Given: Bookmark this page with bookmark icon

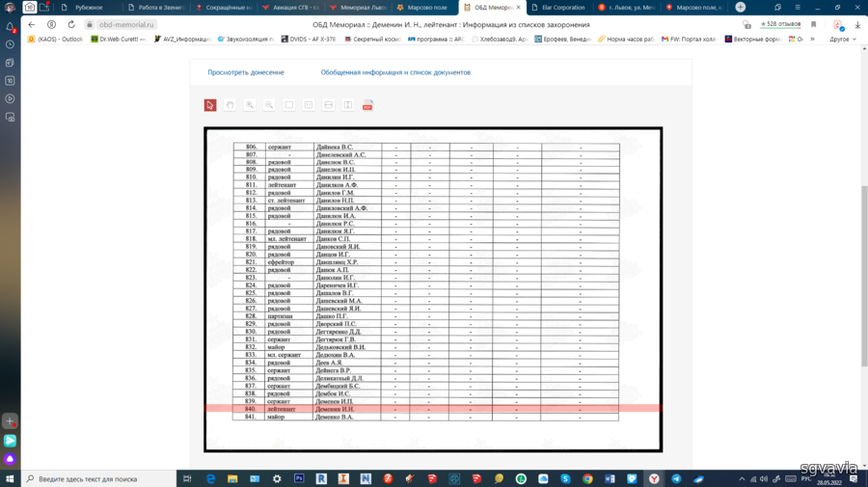Looking at the screenshot, I should 814,24.
